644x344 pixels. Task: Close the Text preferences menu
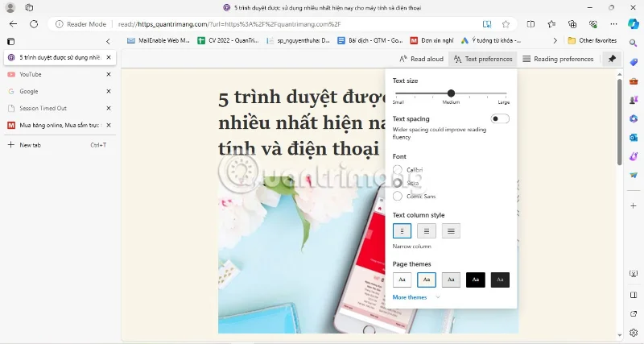coord(483,59)
